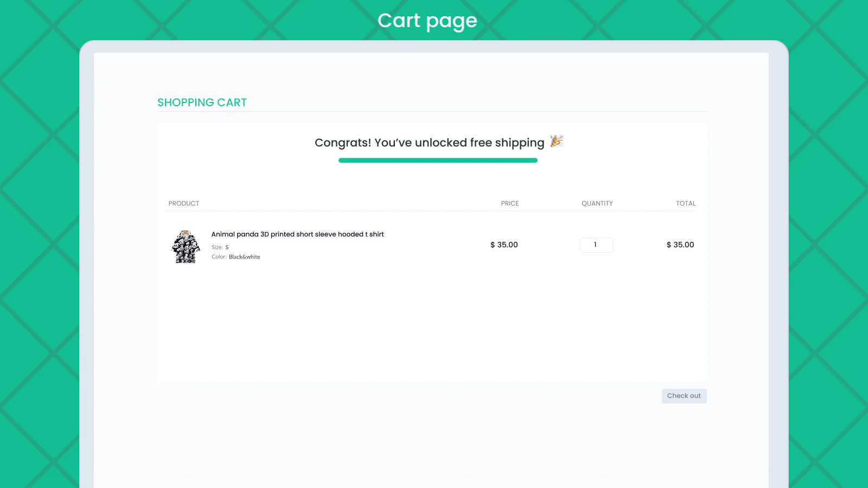Click the free shipping progress bar
Image resolution: width=868 pixels, height=488 pixels.
[438, 160]
